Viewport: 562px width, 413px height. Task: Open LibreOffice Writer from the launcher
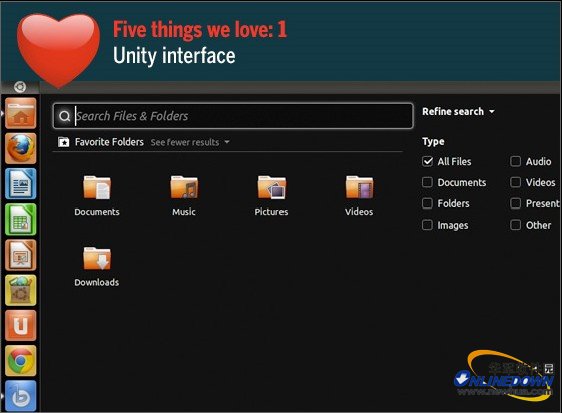pyautogui.click(x=21, y=184)
